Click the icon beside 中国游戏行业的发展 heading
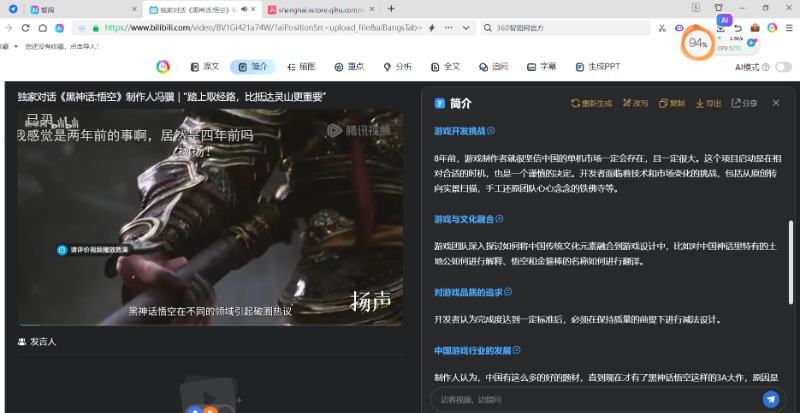This screenshot has width=800, height=413. [x=516, y=350]
